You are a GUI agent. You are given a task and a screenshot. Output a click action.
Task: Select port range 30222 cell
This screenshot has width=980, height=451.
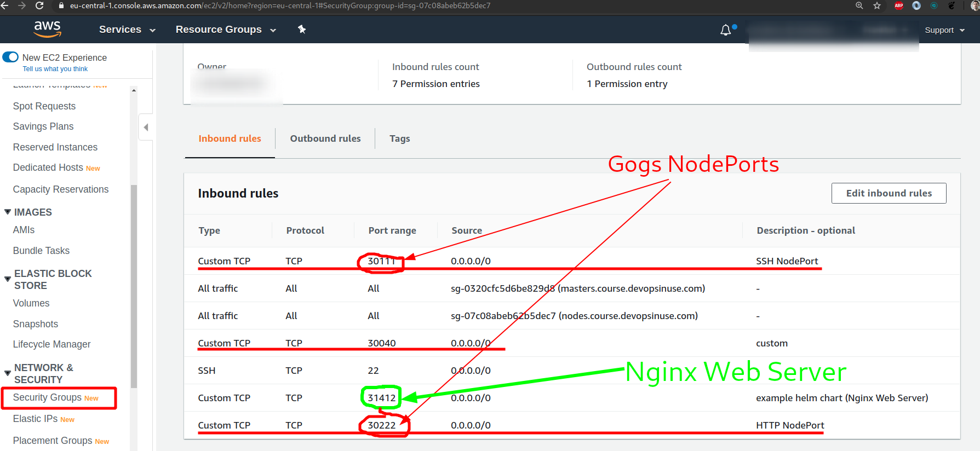click(382, 425)
